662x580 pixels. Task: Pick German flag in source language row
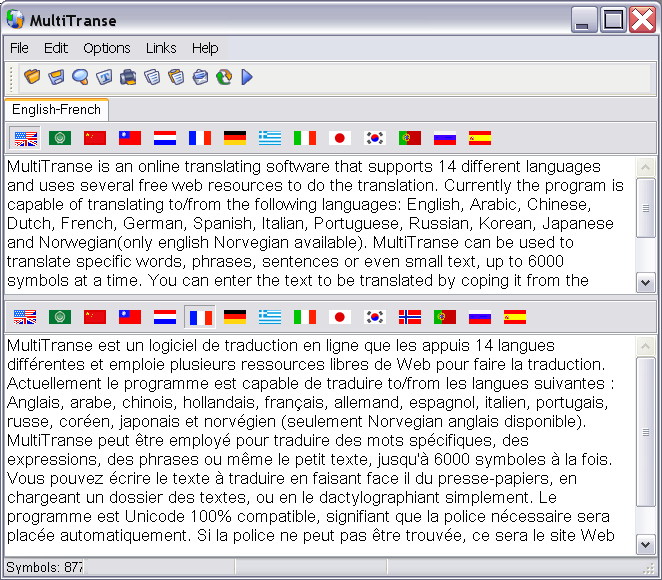click(x=235, y=138)
